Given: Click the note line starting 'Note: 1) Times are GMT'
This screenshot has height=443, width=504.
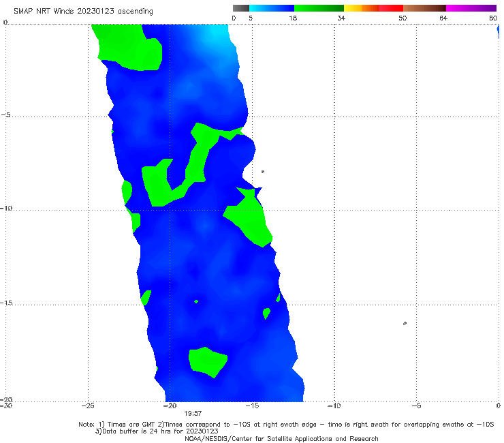Looking at the screenshot, I should click(x=286, y=425).
